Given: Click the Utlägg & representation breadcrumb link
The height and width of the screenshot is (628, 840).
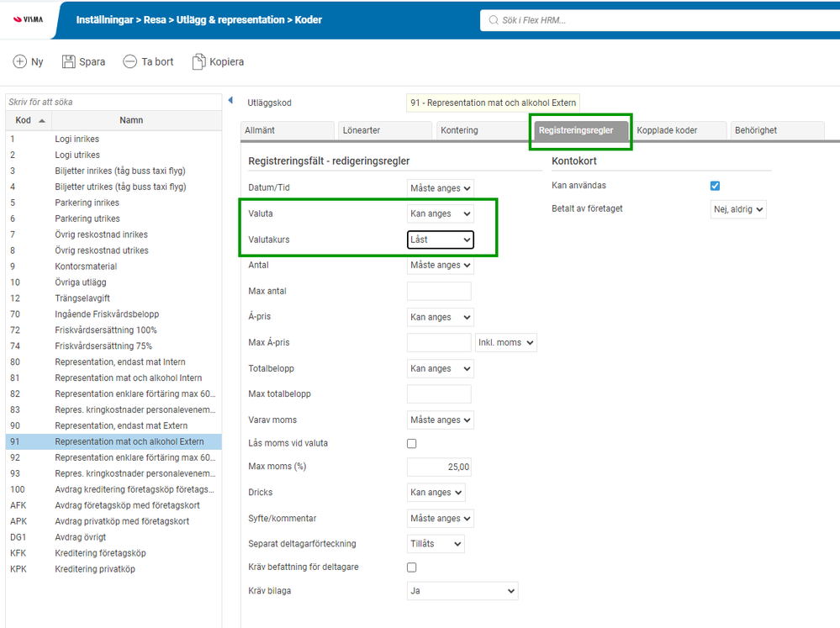Looking at the screenshot, I should click(x=230, y=20).
